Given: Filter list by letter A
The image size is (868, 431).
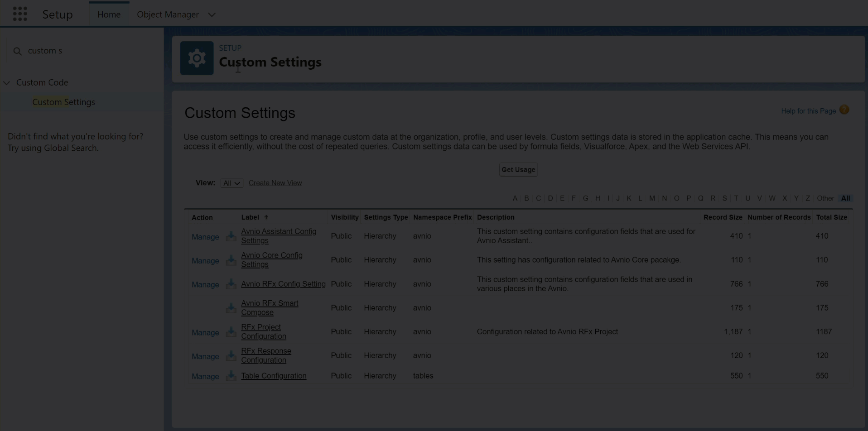Looking at the screenshot, I should (x=515, y=198).
